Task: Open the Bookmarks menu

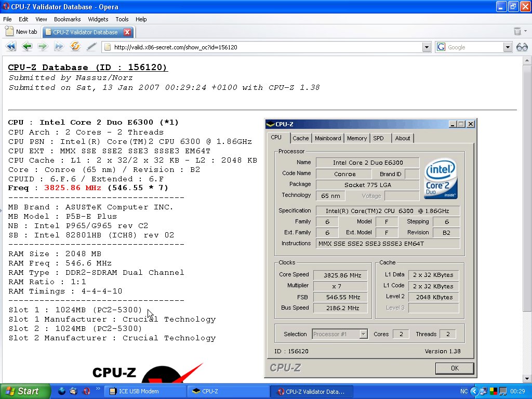Action: click(67, 19)
